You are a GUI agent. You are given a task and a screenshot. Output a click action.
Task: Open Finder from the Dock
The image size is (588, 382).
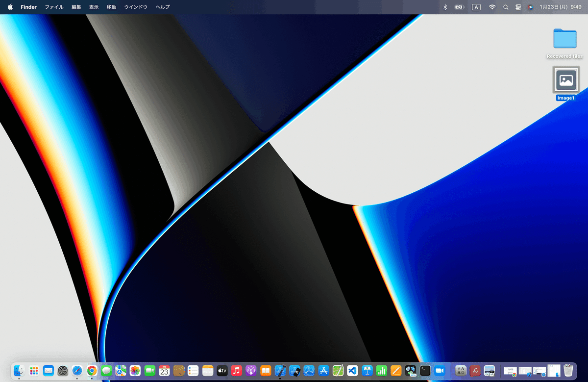pyautogui.click(x=19, y=371)
